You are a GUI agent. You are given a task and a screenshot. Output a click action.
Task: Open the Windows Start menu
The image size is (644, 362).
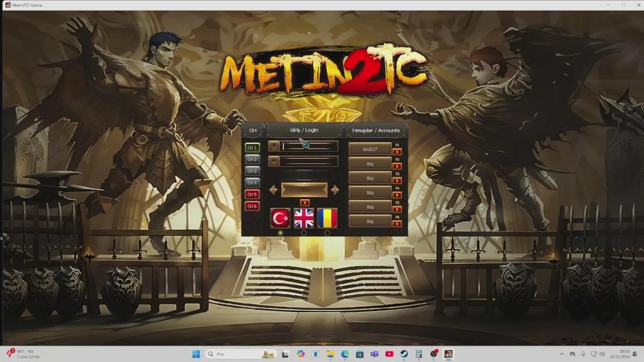(x=196, y=354)
